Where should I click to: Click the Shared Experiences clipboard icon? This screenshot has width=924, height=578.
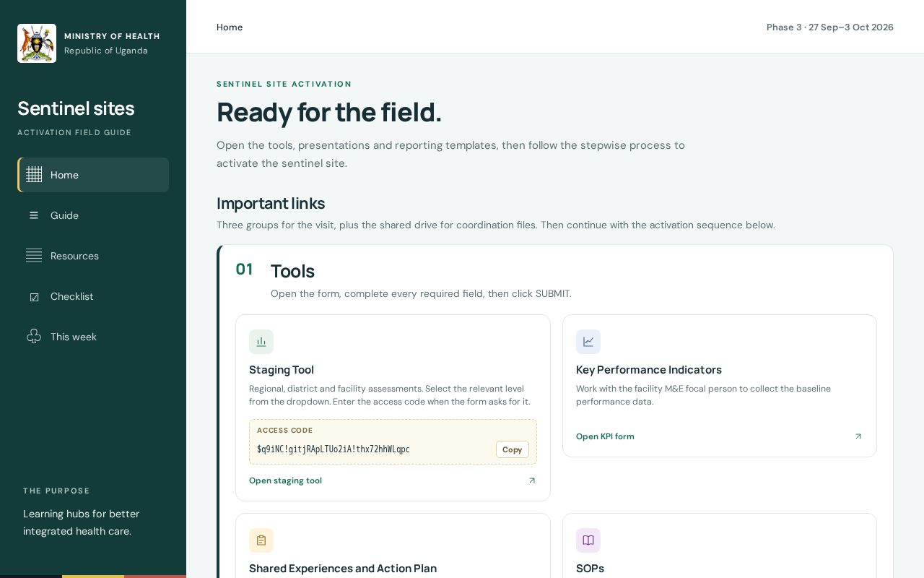[261, 540]
